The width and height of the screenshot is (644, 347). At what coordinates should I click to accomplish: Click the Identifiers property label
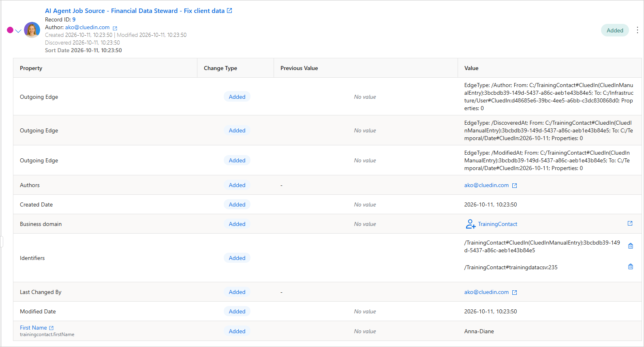point(32,258)
